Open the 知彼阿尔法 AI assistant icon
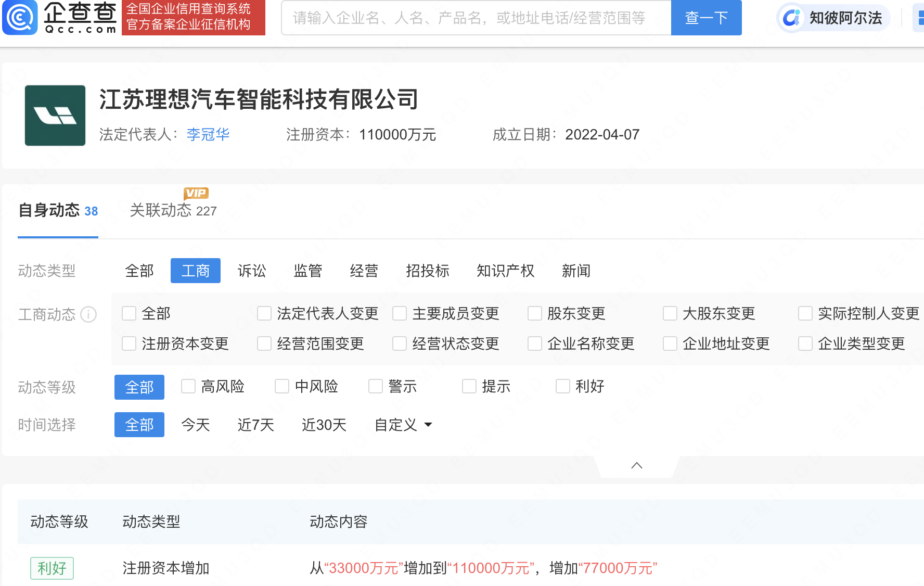 click(x=791, y=18)
